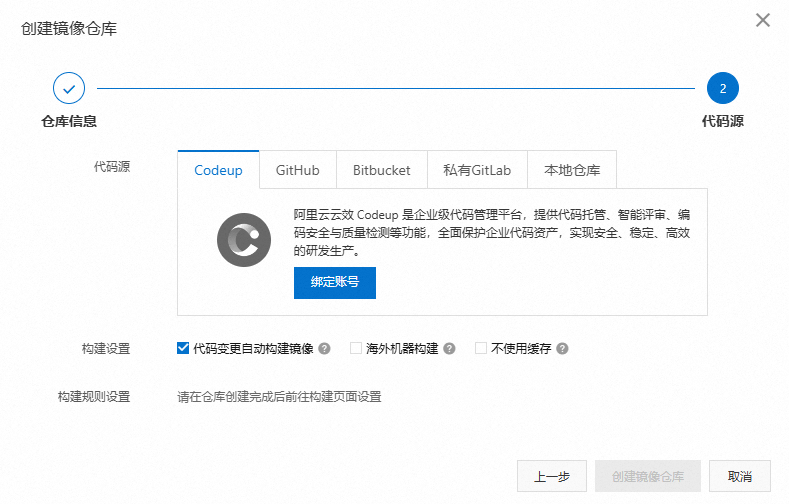Go back with 上一步 button
The height and width of the screenshot is (504, 789).
tap(552, 476)
